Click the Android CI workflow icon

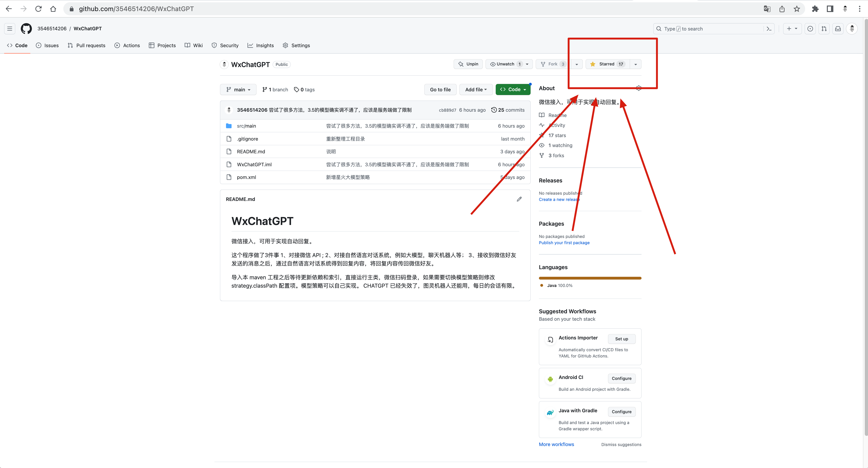click(550, 379)
